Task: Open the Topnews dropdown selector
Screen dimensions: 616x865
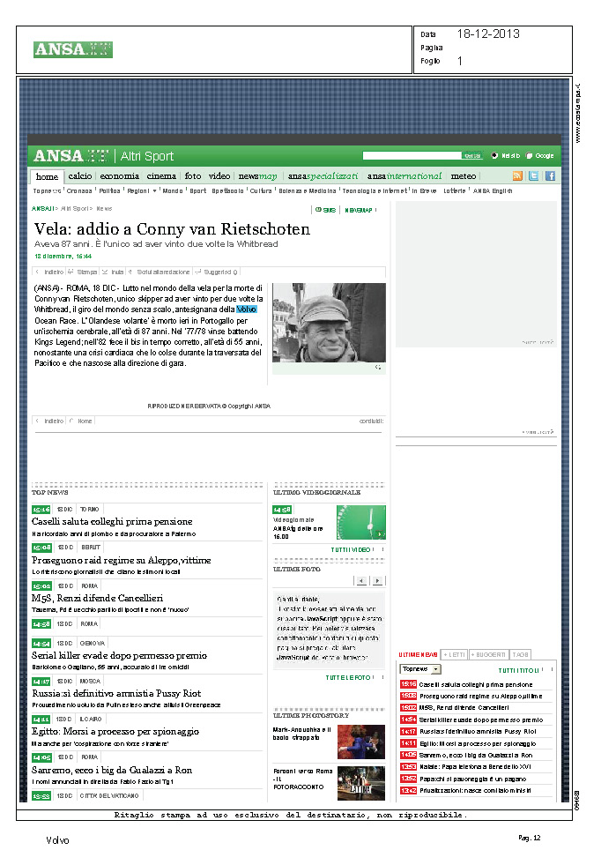Action: click(x=419, y=669)
